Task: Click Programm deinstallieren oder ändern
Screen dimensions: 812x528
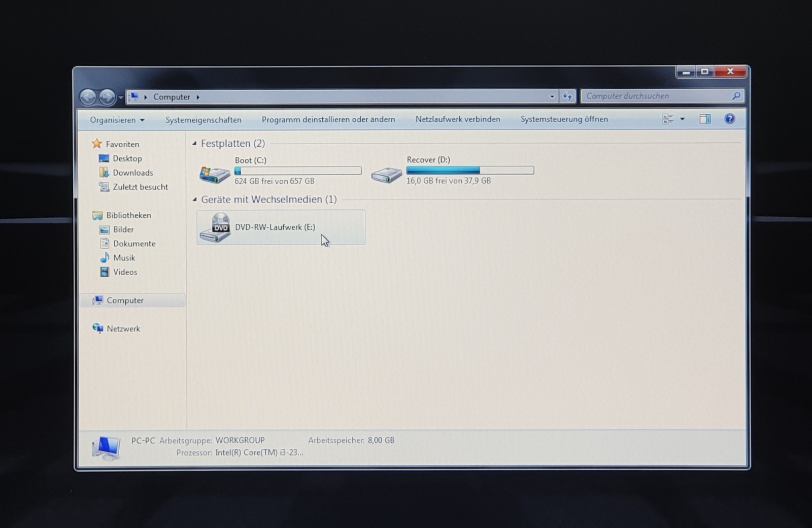Action: [x=328, y=119]
